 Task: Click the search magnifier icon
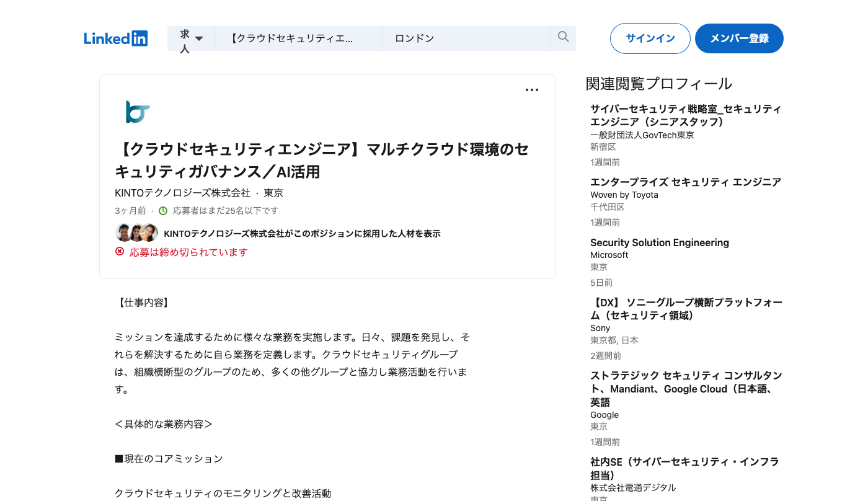[563, 37]
